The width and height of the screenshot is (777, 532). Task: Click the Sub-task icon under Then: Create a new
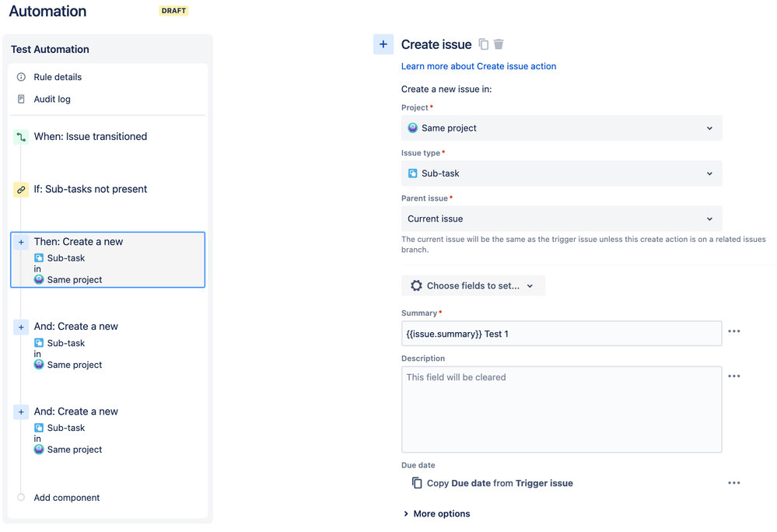click(39, 258)
